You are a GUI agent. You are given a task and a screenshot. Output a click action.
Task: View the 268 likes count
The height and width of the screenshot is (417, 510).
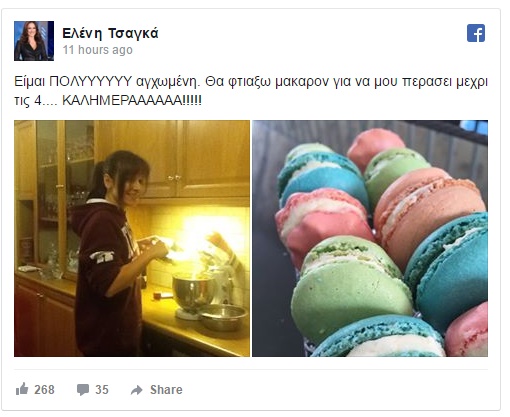point(44,389)
